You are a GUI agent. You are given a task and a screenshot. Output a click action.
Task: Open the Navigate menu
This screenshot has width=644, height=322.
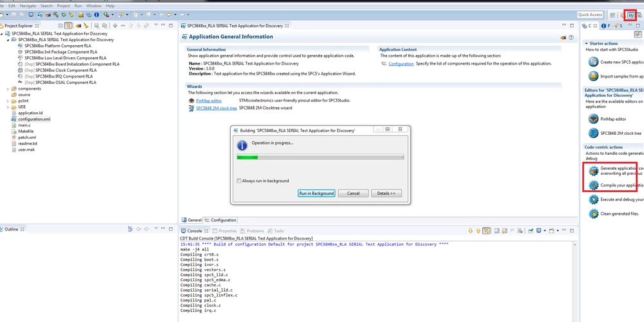(28, 6)
